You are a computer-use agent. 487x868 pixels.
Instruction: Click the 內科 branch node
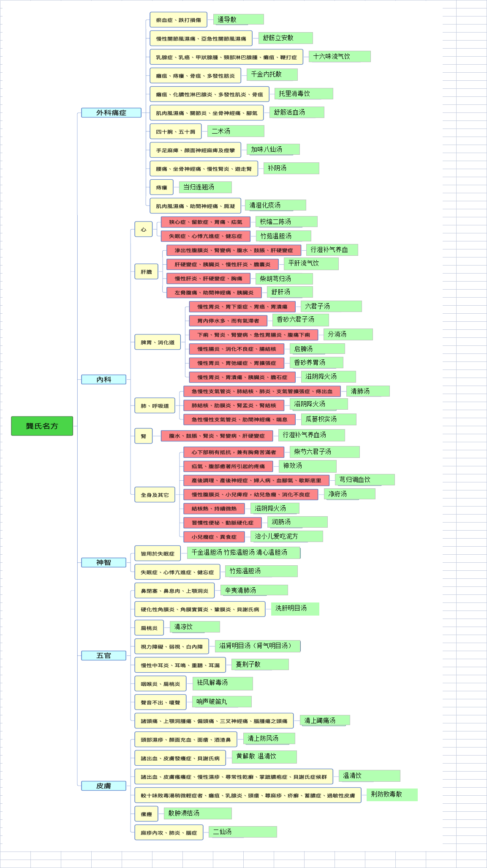(x=103, y=379)
